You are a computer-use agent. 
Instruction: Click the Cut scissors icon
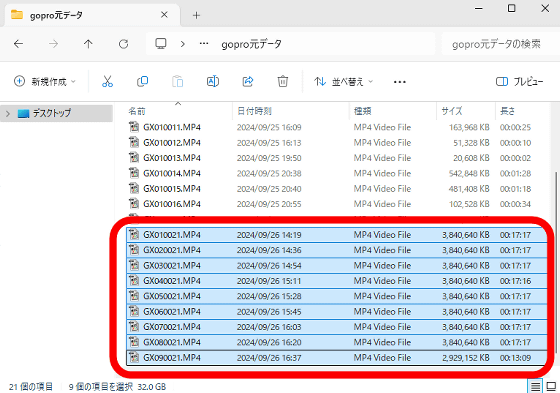(107, 81)
